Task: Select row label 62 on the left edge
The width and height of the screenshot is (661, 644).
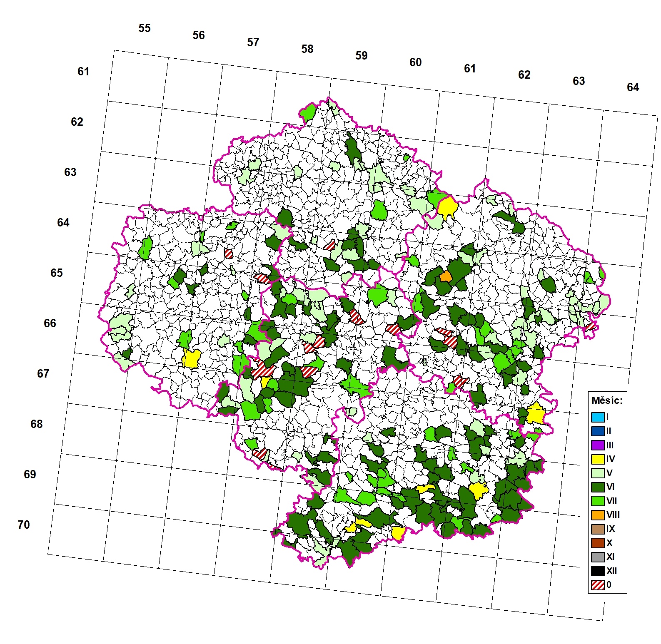Action: tap(77, 122)
